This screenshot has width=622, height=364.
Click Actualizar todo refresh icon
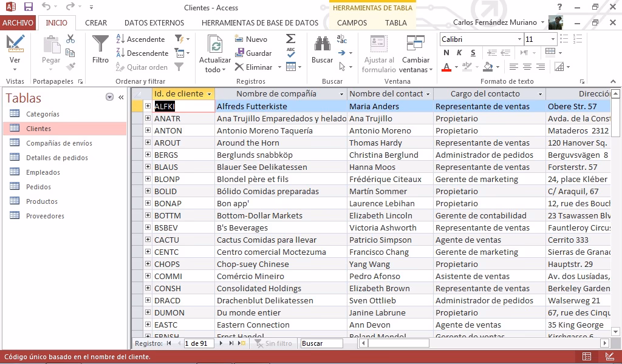(x=214, y=53)
